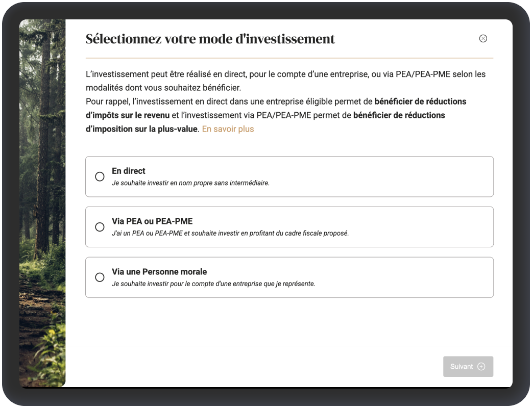Pick the "Via une Personne morale" radio button
Viewport: 532px width, 408px height.
(x=100, y=277)
